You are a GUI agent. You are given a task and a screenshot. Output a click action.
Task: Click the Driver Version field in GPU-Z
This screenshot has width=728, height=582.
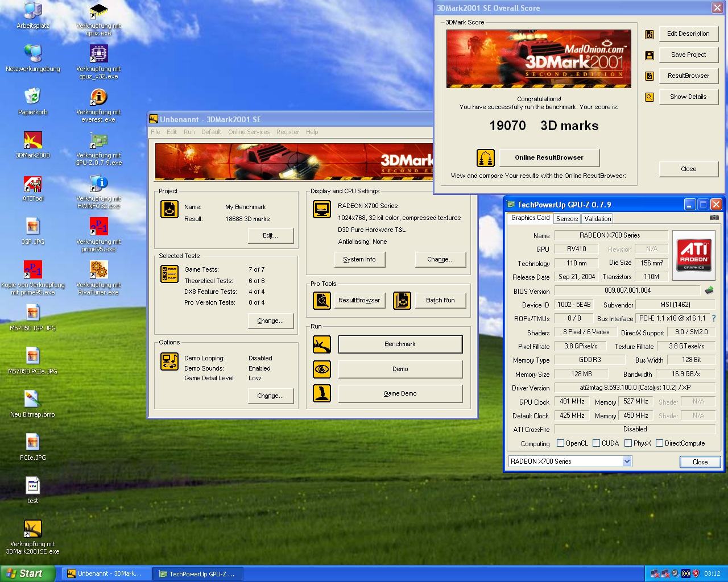click(635, 388)
